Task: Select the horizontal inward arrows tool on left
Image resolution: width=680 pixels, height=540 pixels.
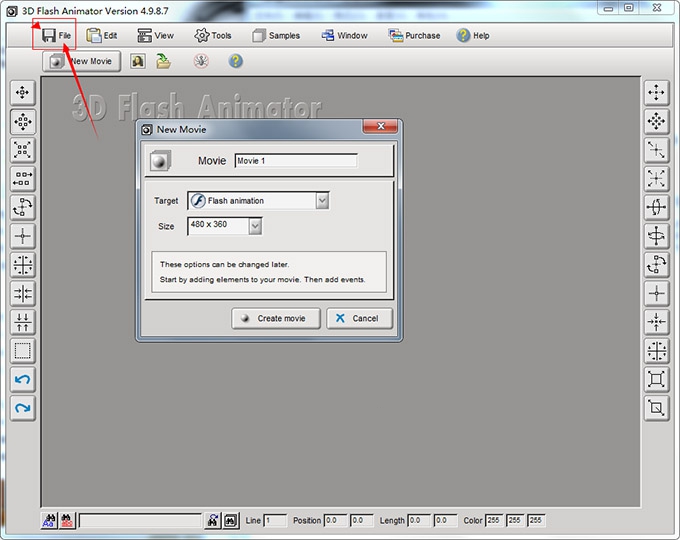Action: 23,293
